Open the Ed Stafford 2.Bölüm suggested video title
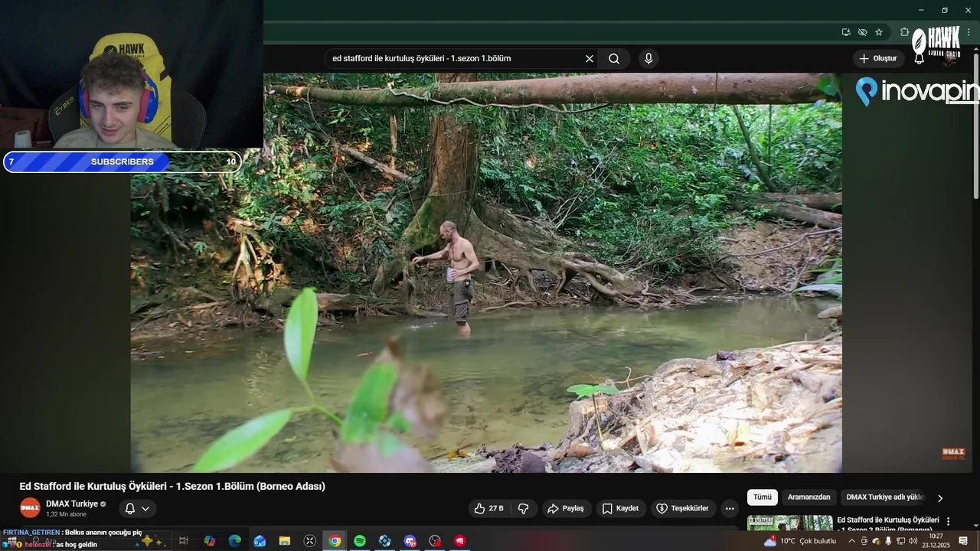Screen dimensions: 980x551 tap(888, 524)
